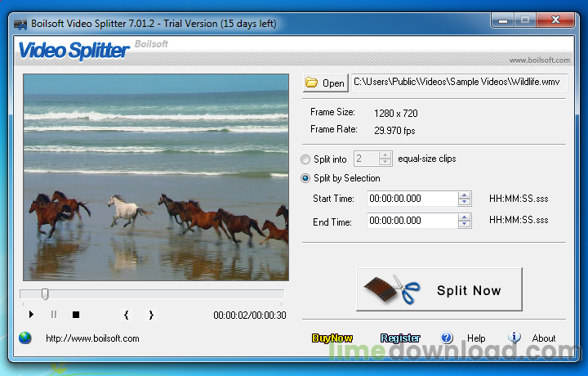Decrease Start Time with the down arrow

pyautogui.click(x=465, y=203)
